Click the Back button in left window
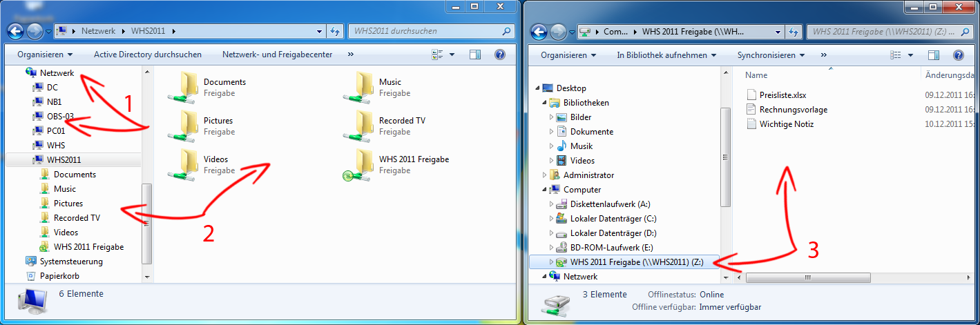The height and width of the screenshot is (325, 980). (x=15, y=31)
